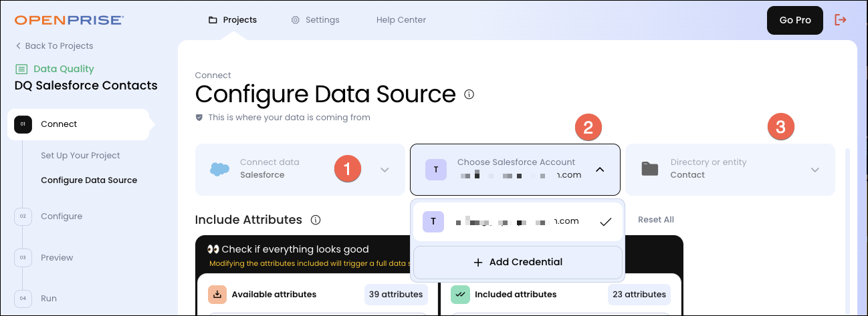Image resolution: width=868 pixels, height=316 pixels.
Task: Click the 39 attributes badge
Action: coord(397,294)
